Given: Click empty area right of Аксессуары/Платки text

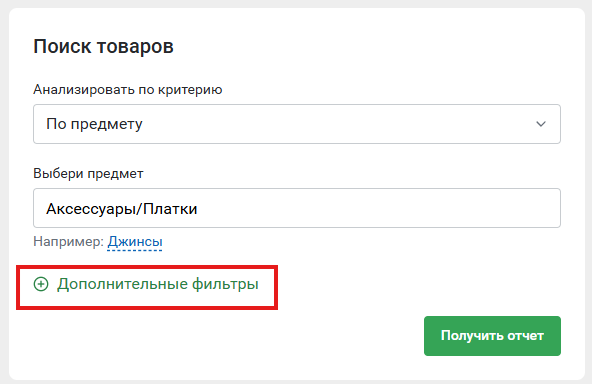Looking at the screenshot, I should pos(378,209).
